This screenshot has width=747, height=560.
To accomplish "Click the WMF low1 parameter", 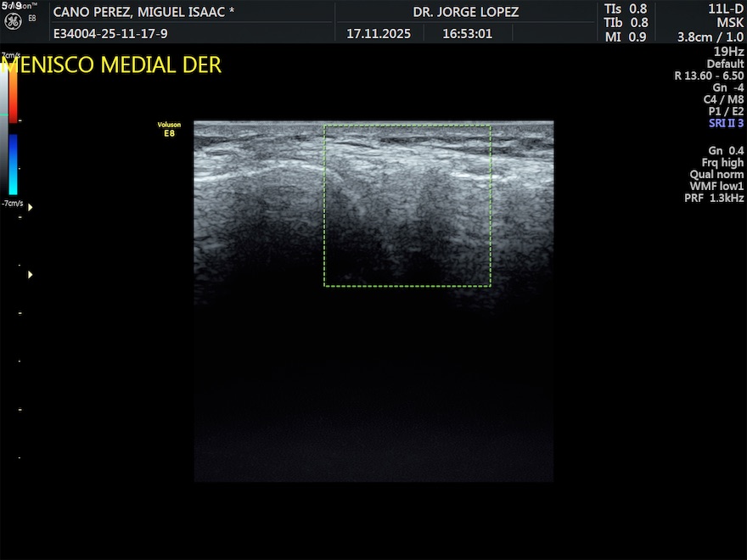I will 716,186.
